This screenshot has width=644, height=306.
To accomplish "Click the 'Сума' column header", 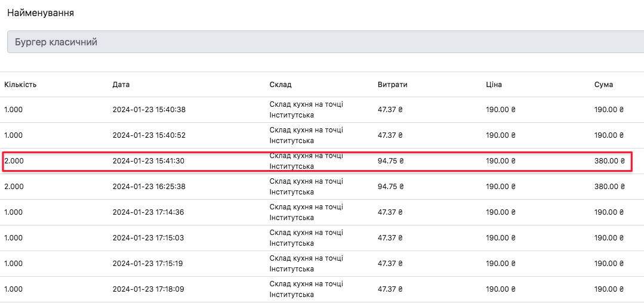I will (603, 85).
